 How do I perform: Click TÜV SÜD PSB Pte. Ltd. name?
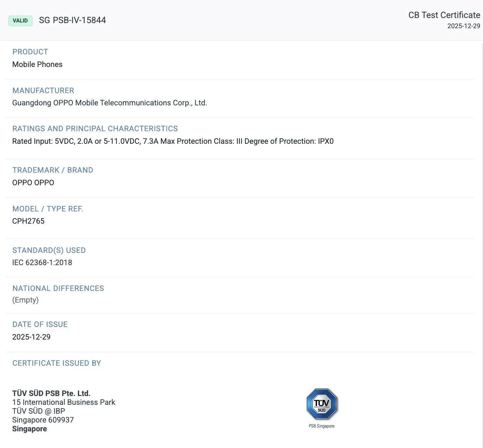coord(51,394)
